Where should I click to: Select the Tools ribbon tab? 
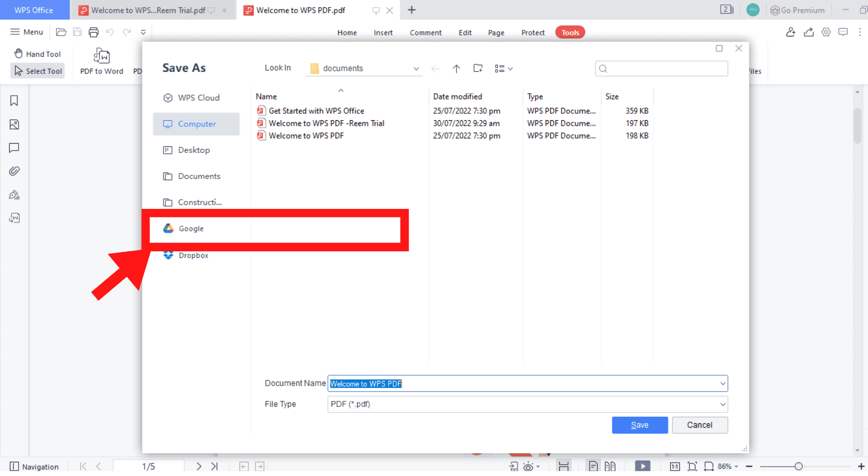click(x=570, y=33)
